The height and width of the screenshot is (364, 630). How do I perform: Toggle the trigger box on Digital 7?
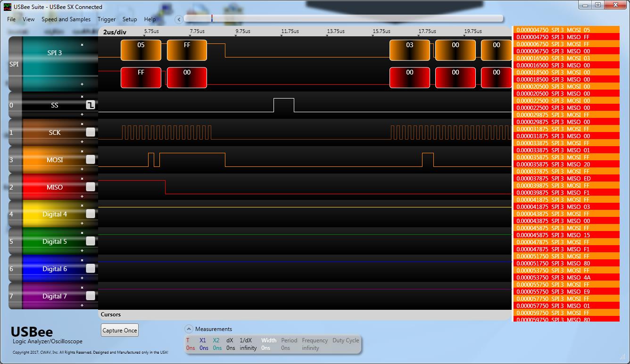(x=91, y=296)
